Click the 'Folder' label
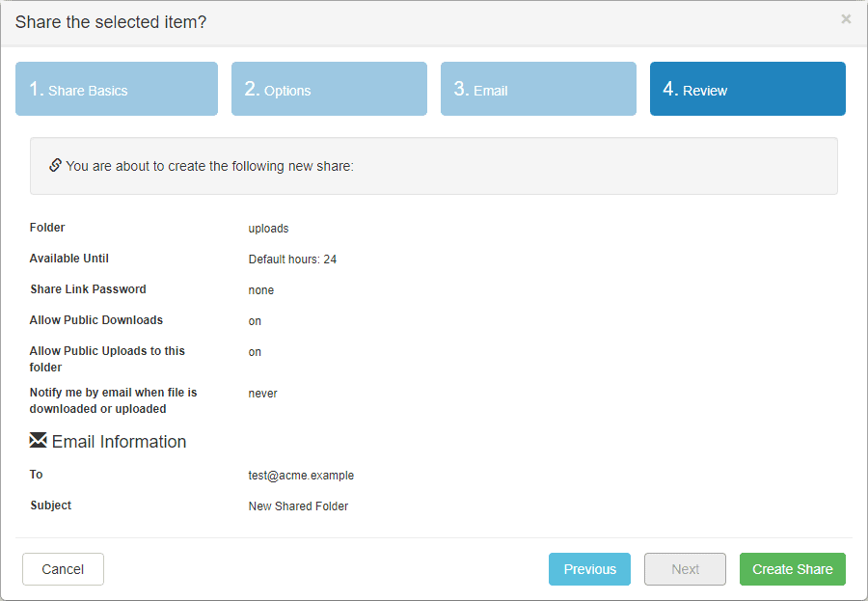Screen dimensions: 868x601 [x=47, y=227]
